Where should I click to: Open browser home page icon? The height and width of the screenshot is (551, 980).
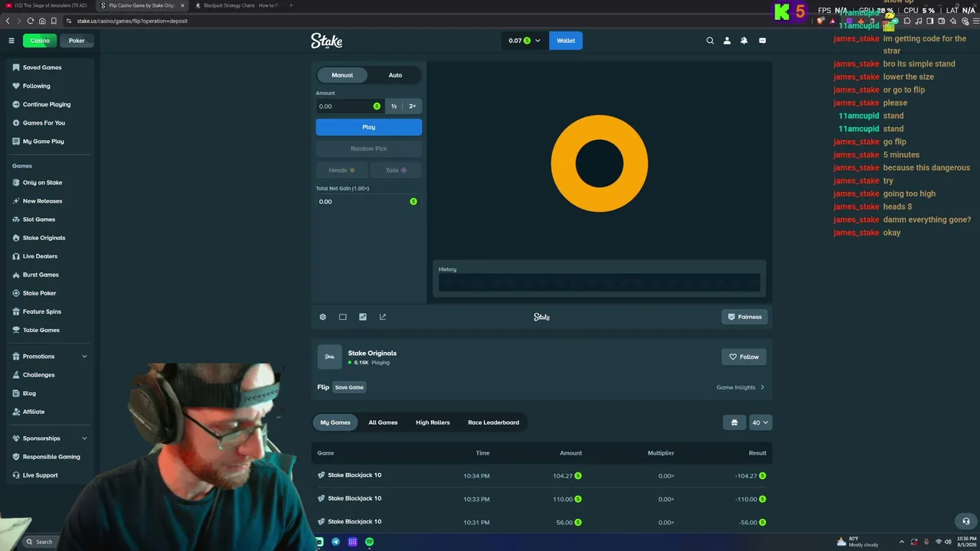coord(42,21)
